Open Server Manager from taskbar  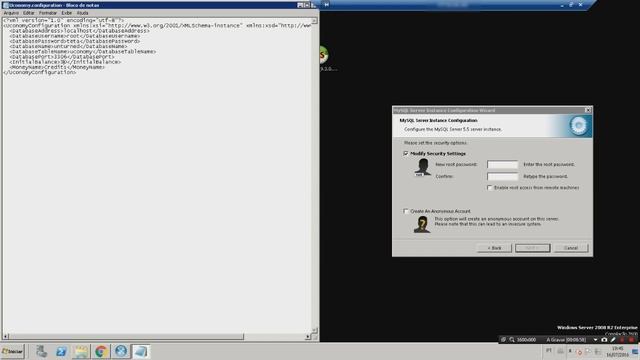click(x=41, y=351)
